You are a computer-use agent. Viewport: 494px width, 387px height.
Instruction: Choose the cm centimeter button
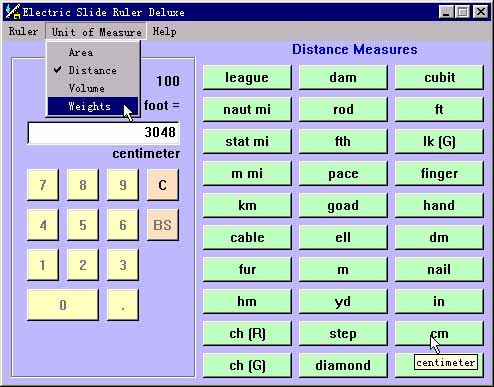click(439, 333)
